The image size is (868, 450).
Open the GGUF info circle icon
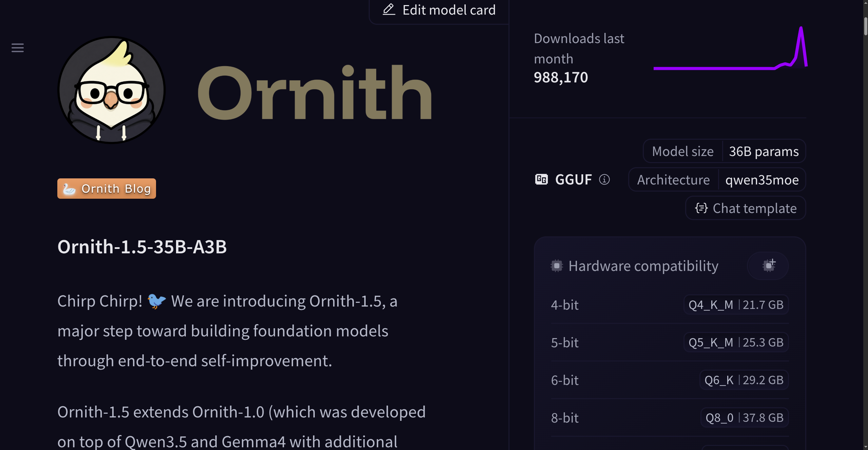pyautogui.click(x=604, y=179)
